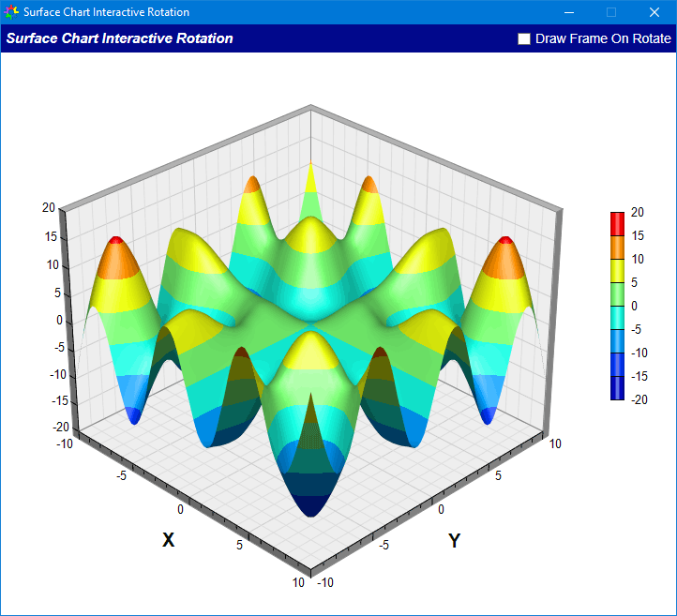Click the app icon in the title bar

(x=11, y=12)
